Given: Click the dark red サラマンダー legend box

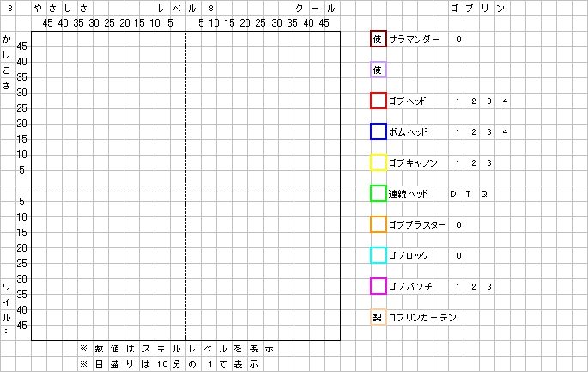Looking at the screenshot, I should point(379,39).
